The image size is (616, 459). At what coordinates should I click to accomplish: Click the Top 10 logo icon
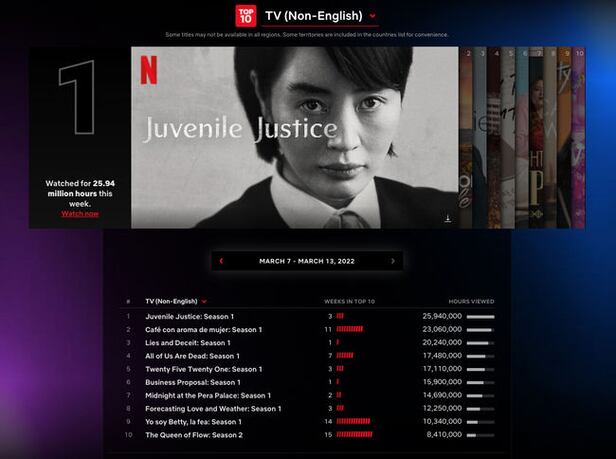pos(245,15)
